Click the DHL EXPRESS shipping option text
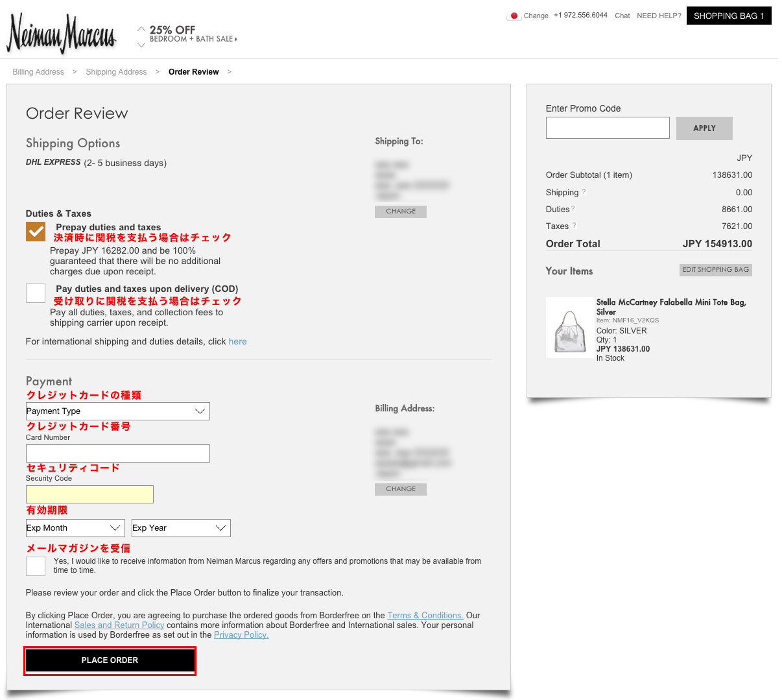Image resolution: width=782 pixels, height=700 pixels. 53,162
